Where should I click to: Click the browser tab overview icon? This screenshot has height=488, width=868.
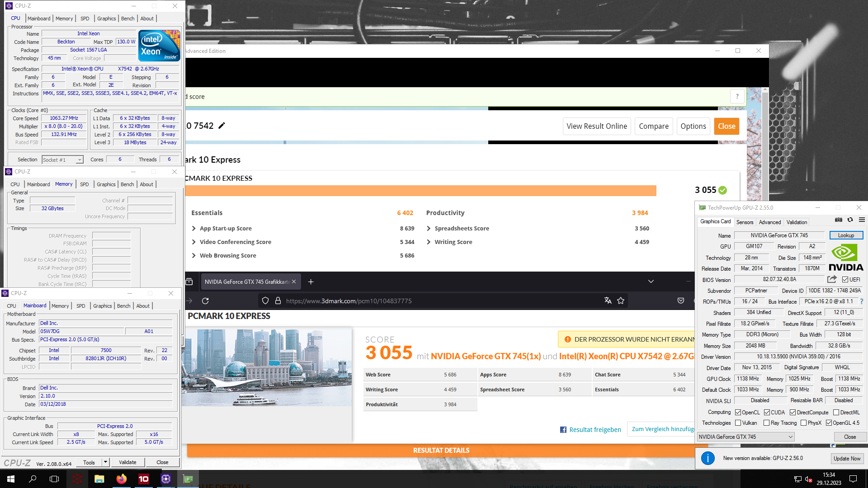pyautogui.click(x=189, y=282)
